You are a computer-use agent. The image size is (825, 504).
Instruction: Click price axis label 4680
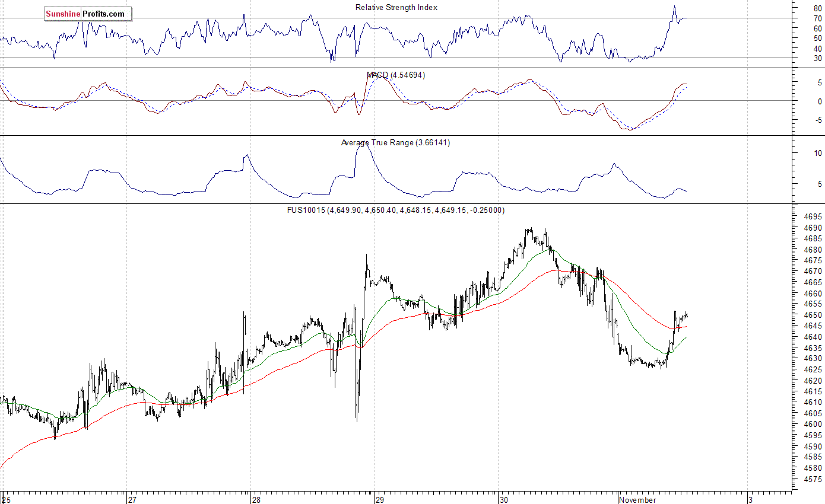[813, 250]
